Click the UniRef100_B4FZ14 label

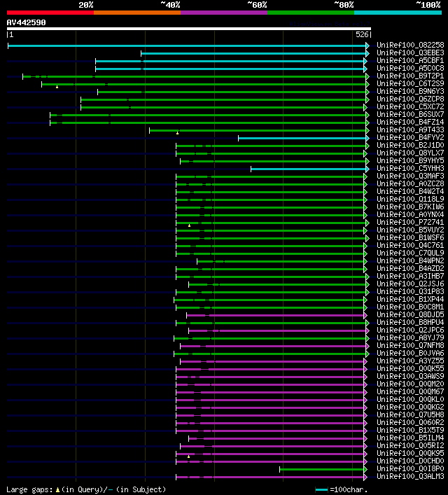coord(410,122)
